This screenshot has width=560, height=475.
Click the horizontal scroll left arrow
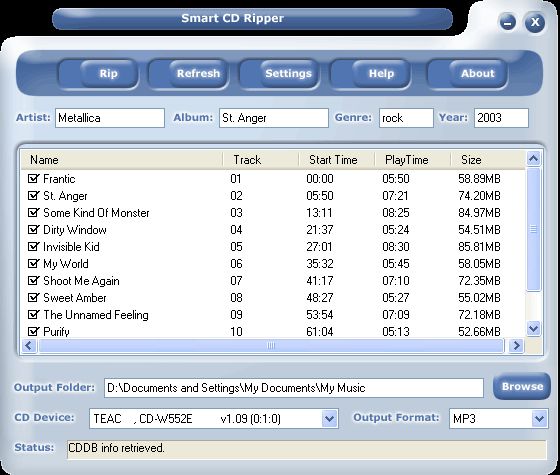point(29,346)
